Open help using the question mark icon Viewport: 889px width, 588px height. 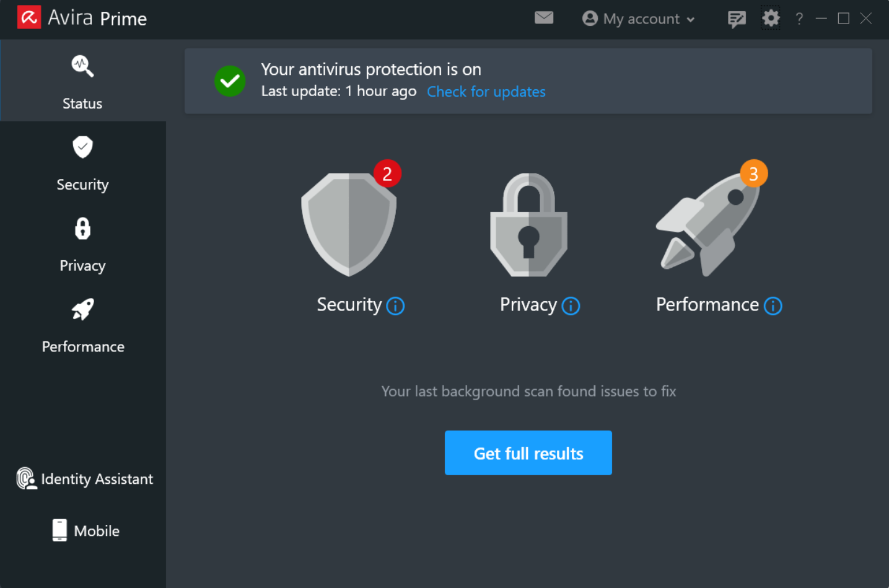[x=799, y=19]
